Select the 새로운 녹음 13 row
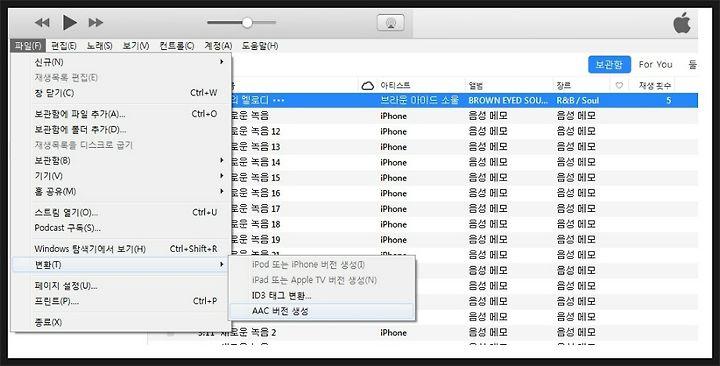The image size is (720, 366). 464,147
